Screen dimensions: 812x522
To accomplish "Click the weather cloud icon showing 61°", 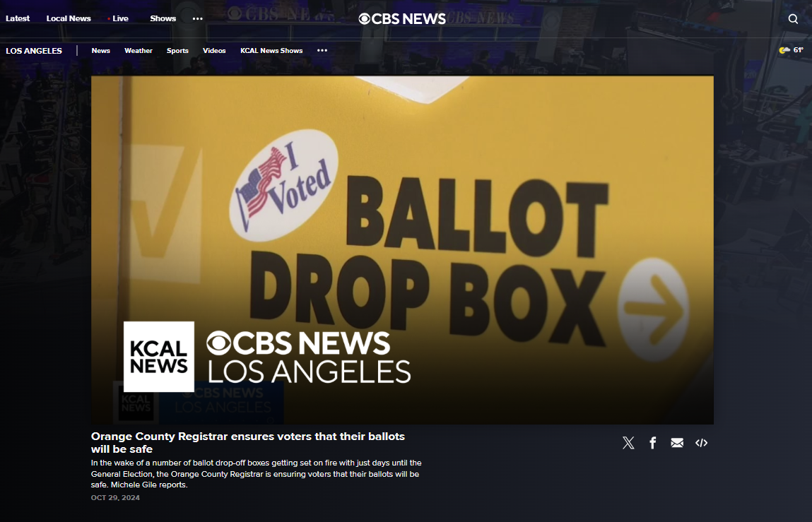I will (x=784, y=50).
